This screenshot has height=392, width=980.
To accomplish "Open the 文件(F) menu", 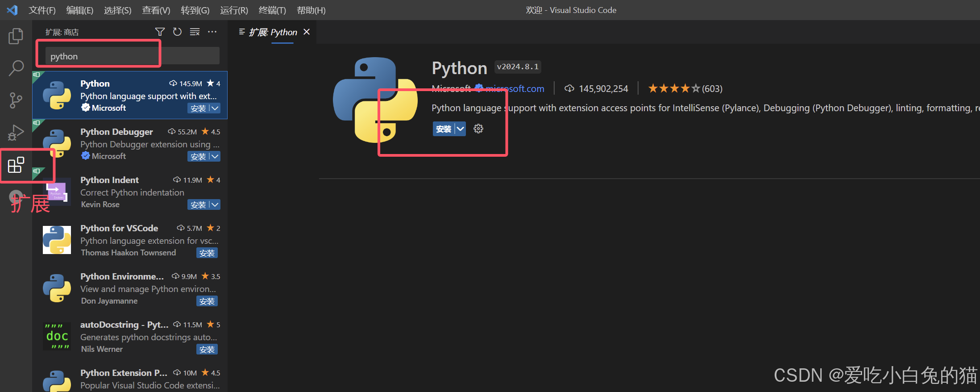I will pos(42,10).
